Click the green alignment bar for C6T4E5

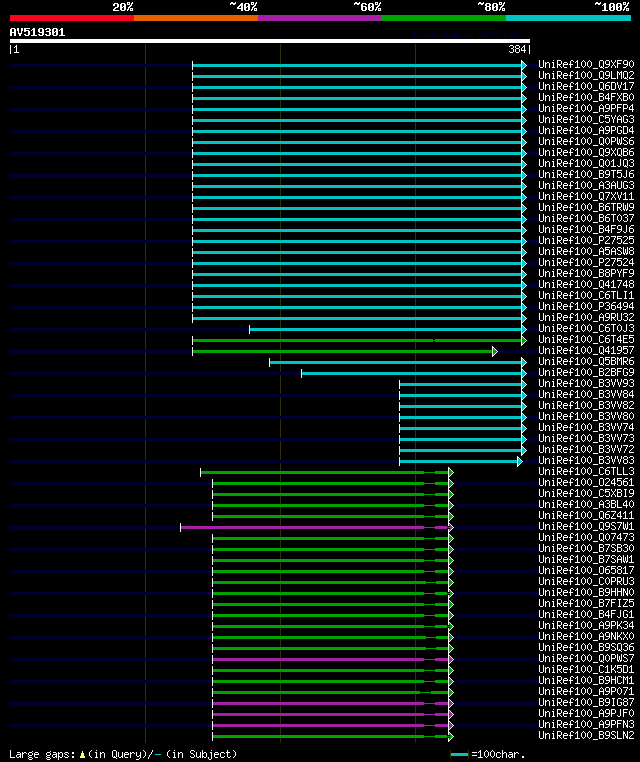(x=360, y=341)
